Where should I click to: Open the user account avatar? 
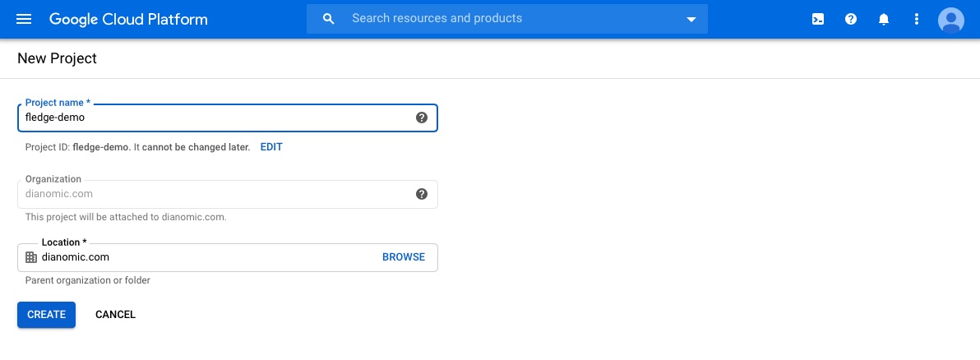click(x=951, y=19)
